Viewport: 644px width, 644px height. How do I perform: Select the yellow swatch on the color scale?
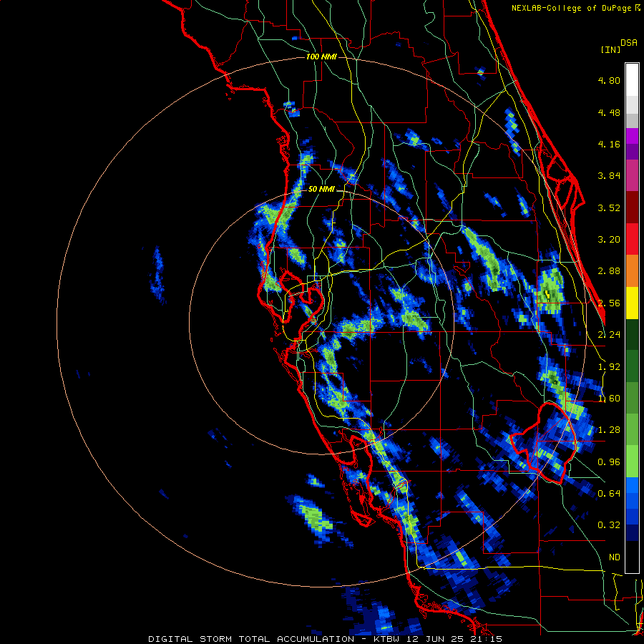tap(632, 303)
